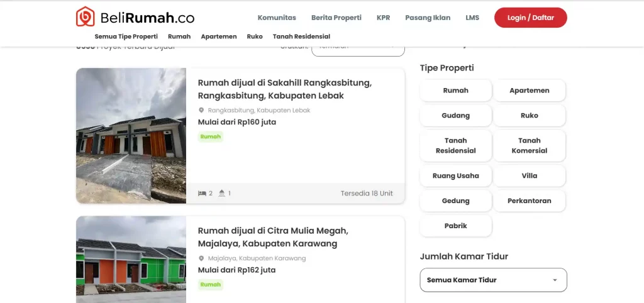Click 'Tersedia 18 Unit' text

367,194
